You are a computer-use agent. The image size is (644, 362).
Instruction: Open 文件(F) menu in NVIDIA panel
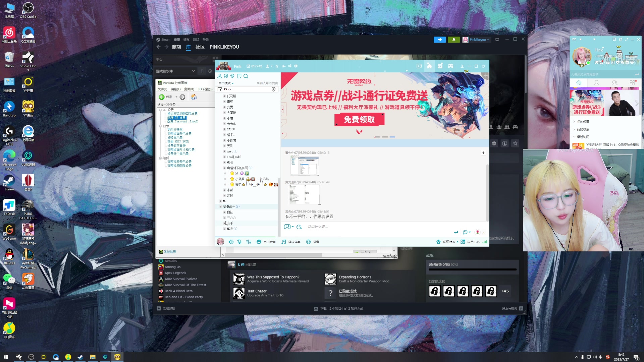coord(162,89)
